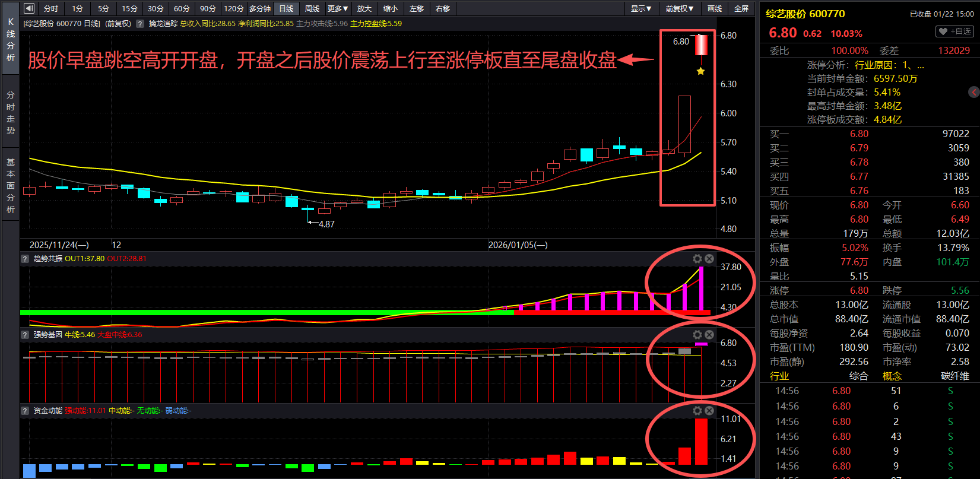Select the 1分 period
This screenshot has width=980, height=479.
coord(77,8)
